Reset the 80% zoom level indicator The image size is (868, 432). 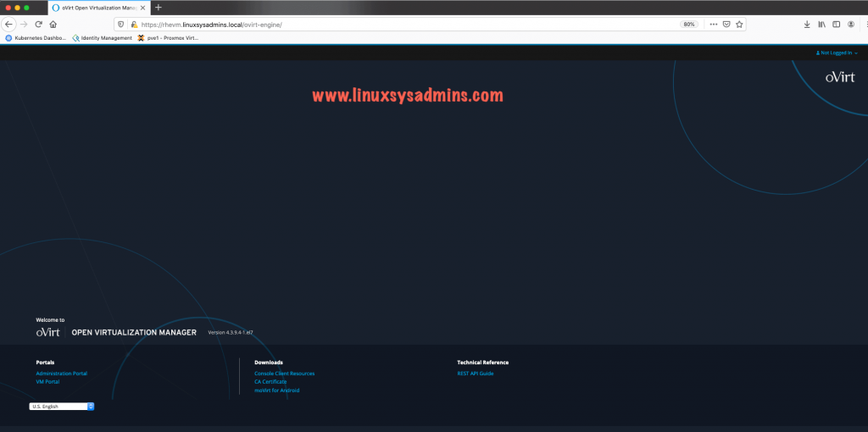[x=689, y=25]
